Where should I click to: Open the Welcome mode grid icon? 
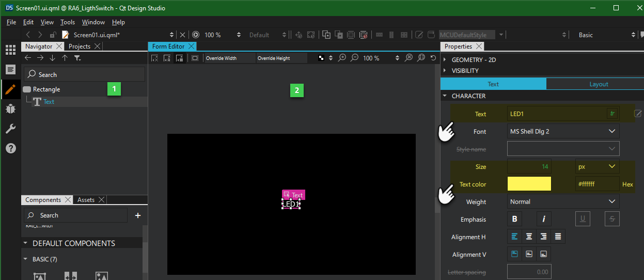[x=10, y=50]
